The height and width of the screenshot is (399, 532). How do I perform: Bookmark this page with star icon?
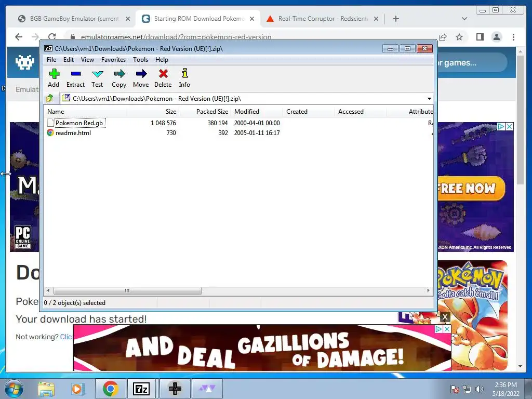[459, 37]
